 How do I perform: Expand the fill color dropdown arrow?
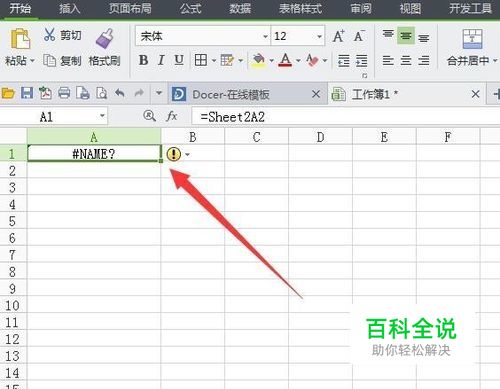pyautogui.click(x=272, y=61)
